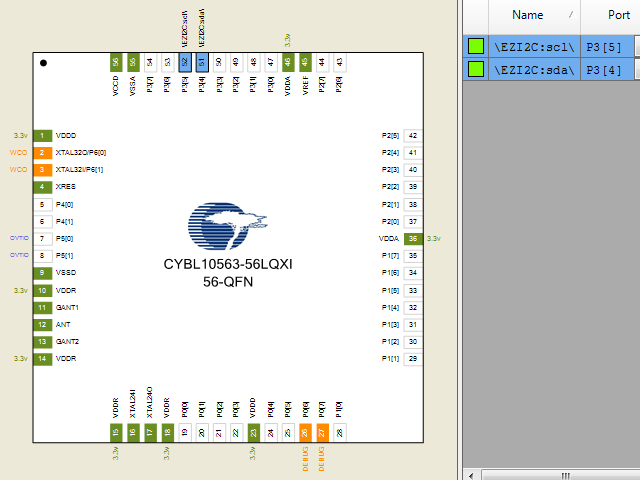Screen dimensions: 640x480
Task: Select pin 33 P1[5]
Action: (413, 291)
